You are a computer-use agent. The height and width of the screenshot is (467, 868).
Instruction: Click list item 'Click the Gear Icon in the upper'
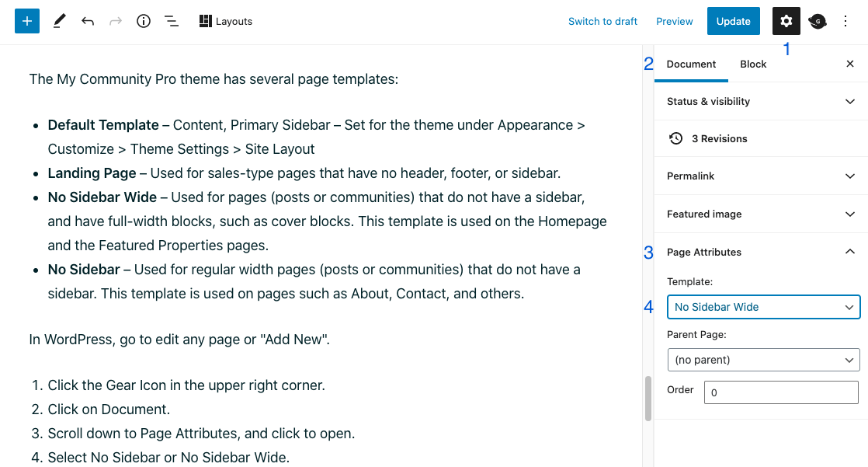click(x=186, y=385)
